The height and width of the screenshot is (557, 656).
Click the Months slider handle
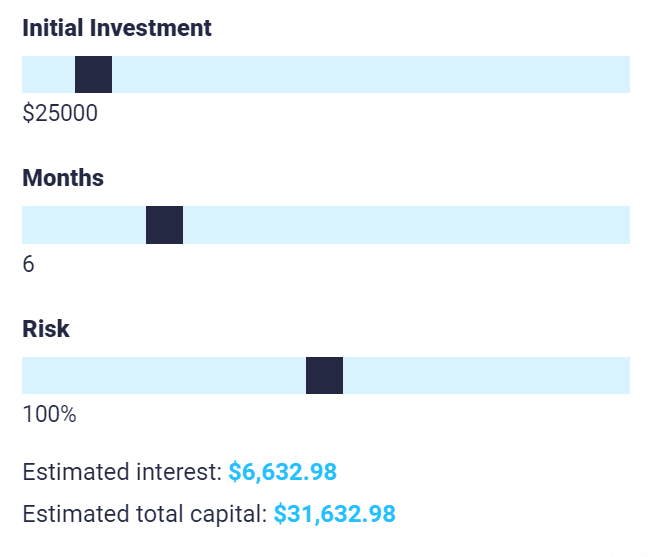click(x=164, y=225)
